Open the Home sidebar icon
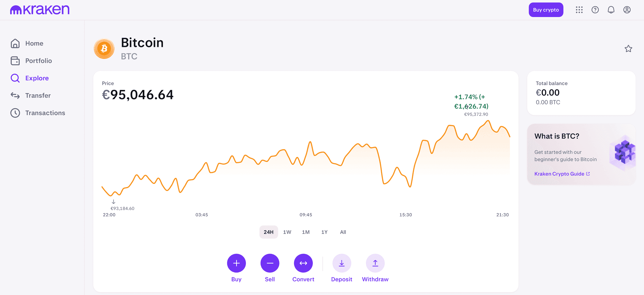 pos(15,43)
